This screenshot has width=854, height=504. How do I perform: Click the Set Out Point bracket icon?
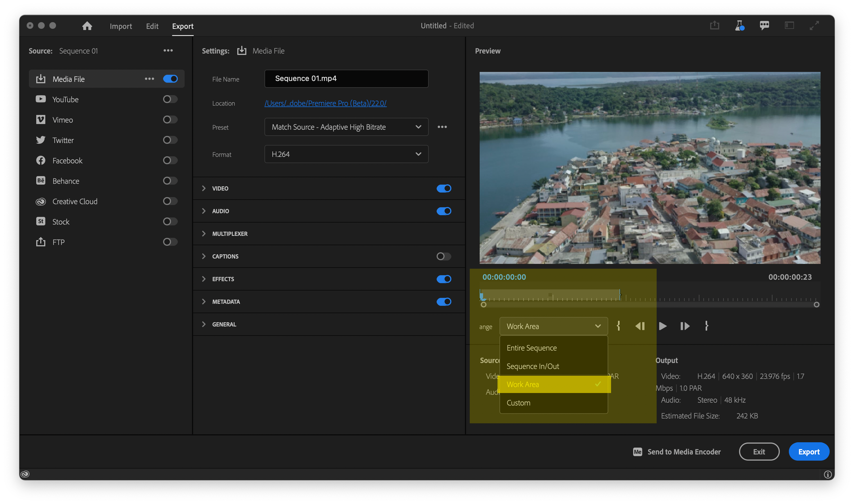[707, 326]
